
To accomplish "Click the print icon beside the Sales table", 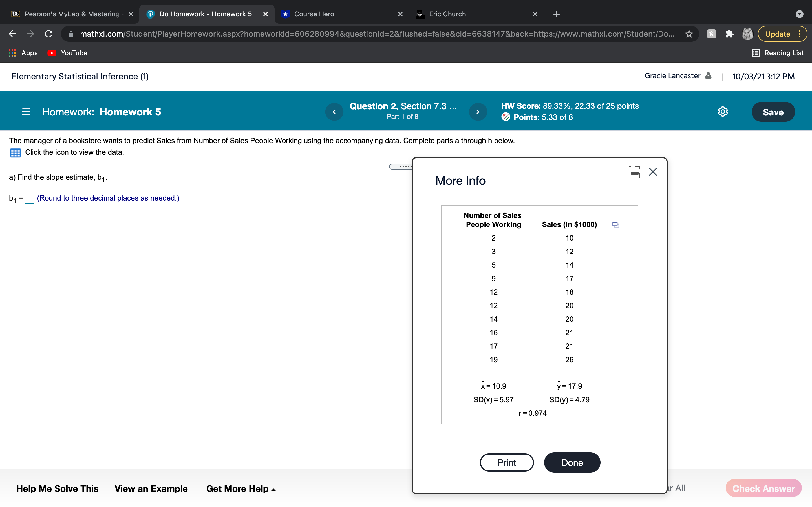I will (615, 224).
